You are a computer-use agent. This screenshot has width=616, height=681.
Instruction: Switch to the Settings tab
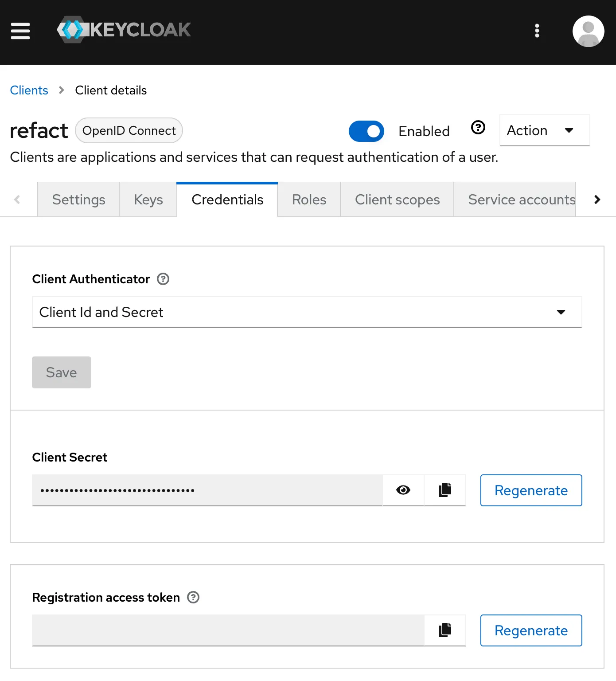tap(78, 200)
